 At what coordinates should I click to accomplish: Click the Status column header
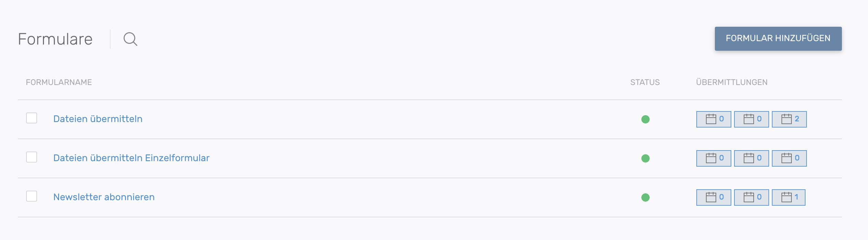click(645, 82)
